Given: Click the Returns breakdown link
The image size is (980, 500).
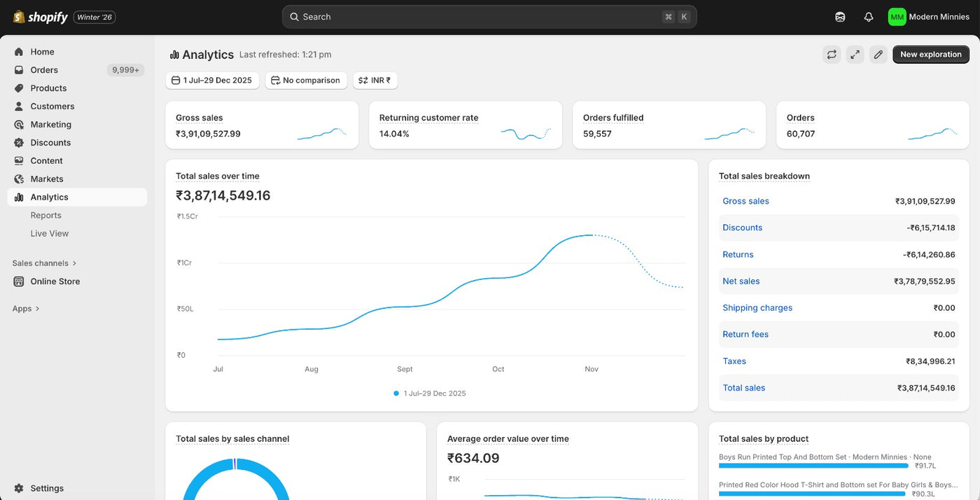Looking at the screenshot, I should pyautogui.click(x=738, y=254).
